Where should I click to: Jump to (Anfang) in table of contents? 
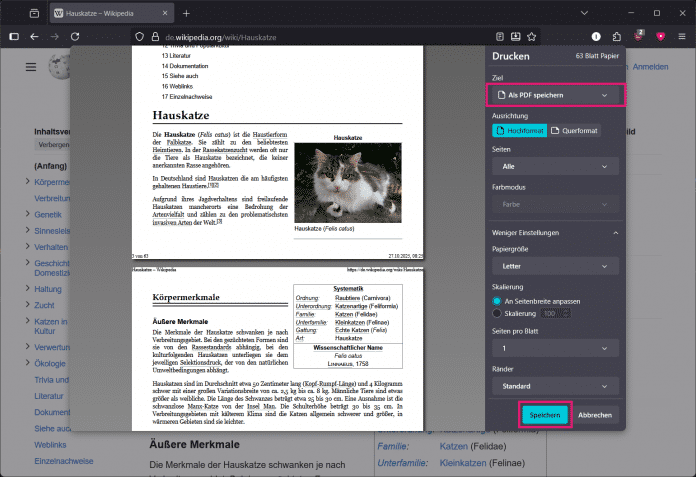[x=51, y=166]
